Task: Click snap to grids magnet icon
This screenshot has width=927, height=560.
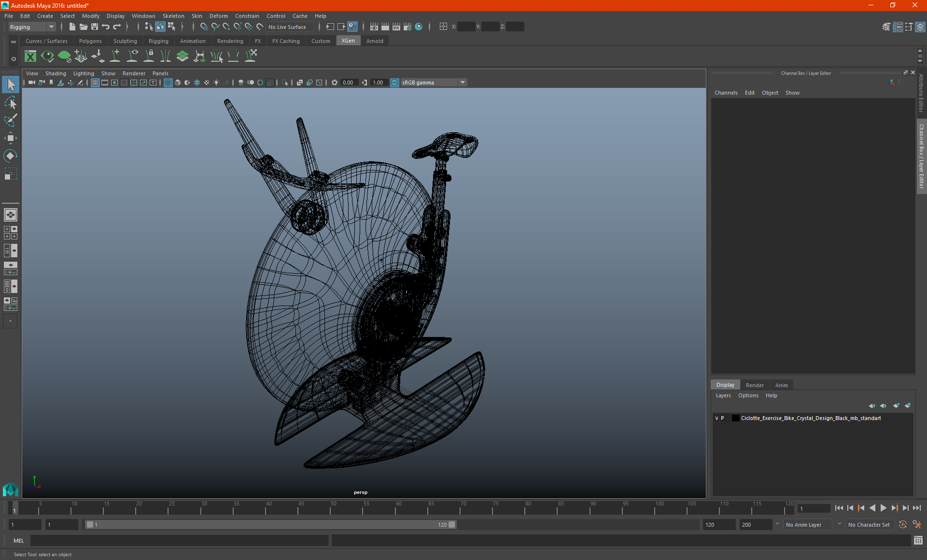Action: [x=204, y=27]
